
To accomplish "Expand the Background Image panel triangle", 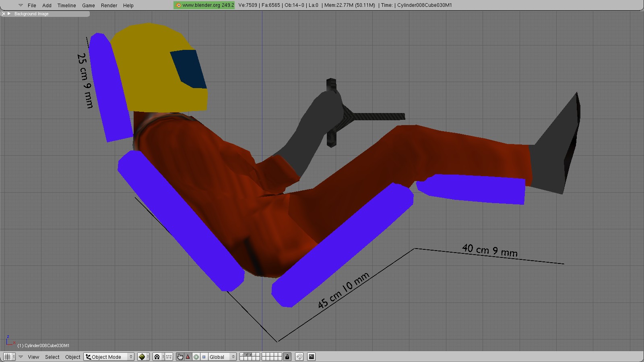I will click(x=9, y=14).
